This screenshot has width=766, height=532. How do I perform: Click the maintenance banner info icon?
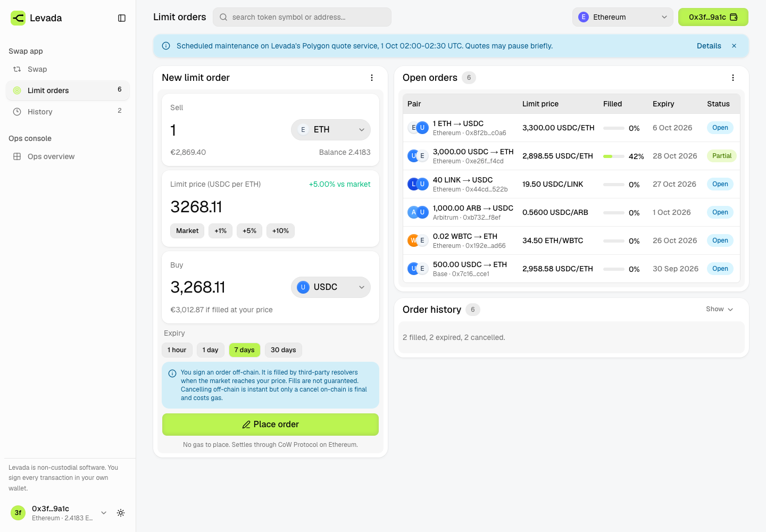166,46
